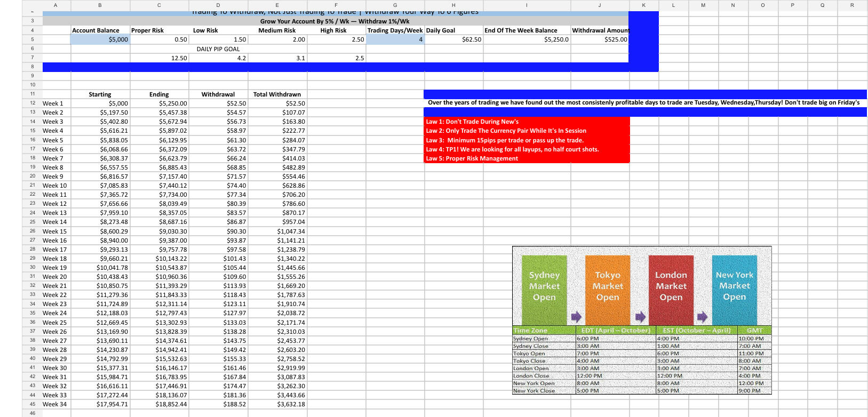Click the Law 1 Don't Trade During New's cell

527,122
